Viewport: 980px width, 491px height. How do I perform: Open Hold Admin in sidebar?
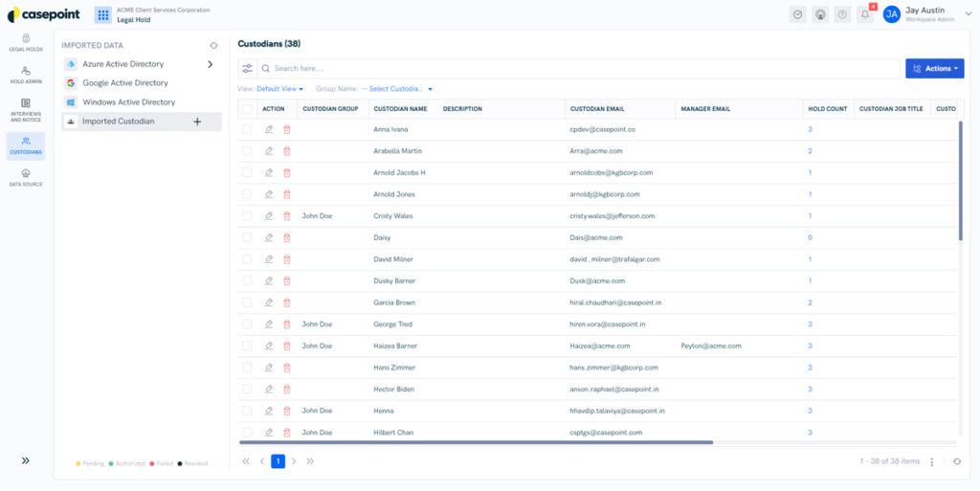point(26,75)
